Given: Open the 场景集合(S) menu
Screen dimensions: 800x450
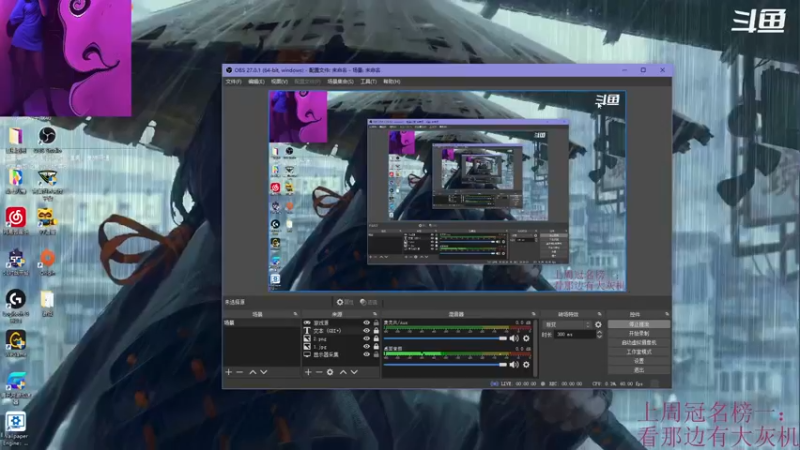Looking at the screenshot, I should [x=340, y=82].
